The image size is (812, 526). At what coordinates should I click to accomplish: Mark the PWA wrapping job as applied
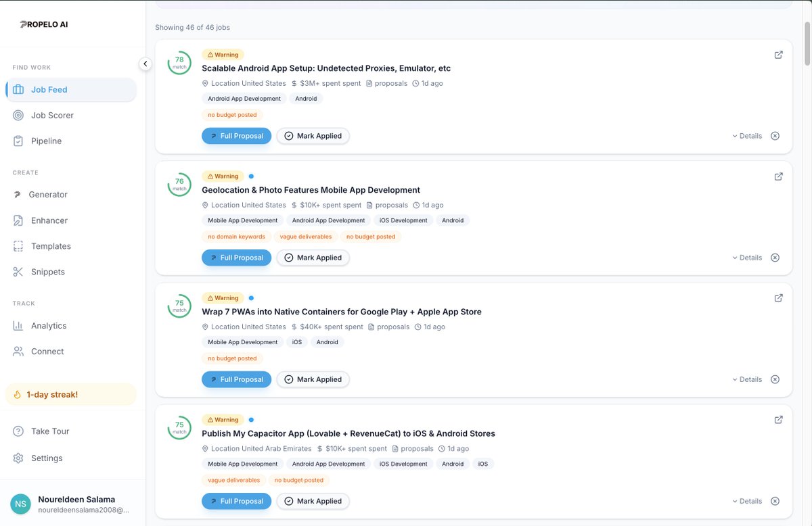(x=313, y=379)
